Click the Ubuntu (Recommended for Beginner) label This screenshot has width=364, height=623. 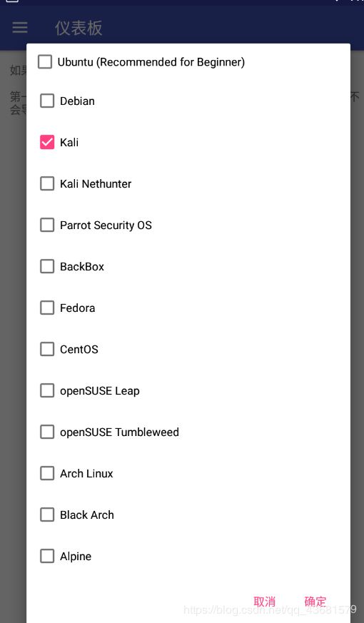tap(151, 62)
